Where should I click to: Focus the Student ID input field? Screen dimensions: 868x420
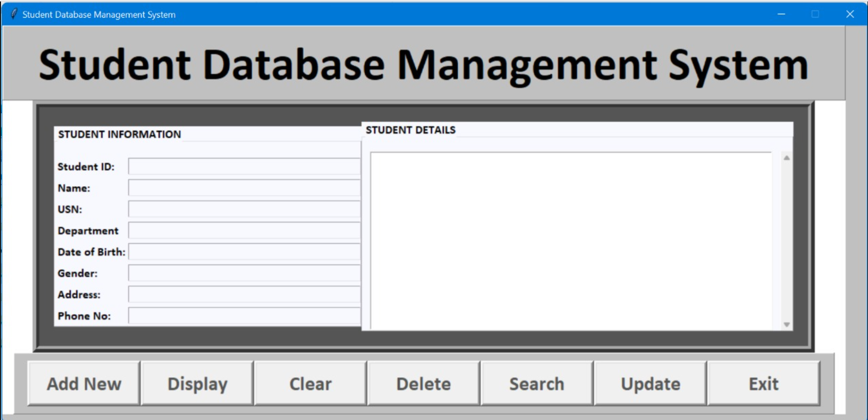[x=244, y=166]
